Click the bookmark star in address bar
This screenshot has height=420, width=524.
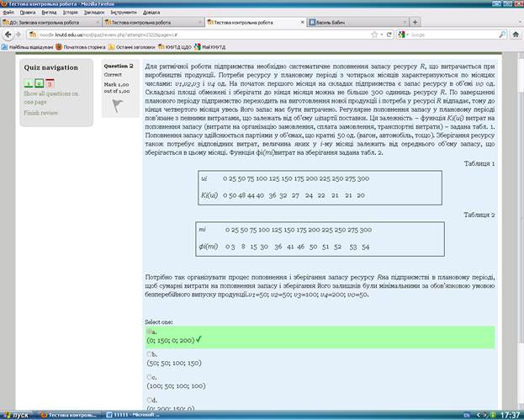(x=374, y=35)
